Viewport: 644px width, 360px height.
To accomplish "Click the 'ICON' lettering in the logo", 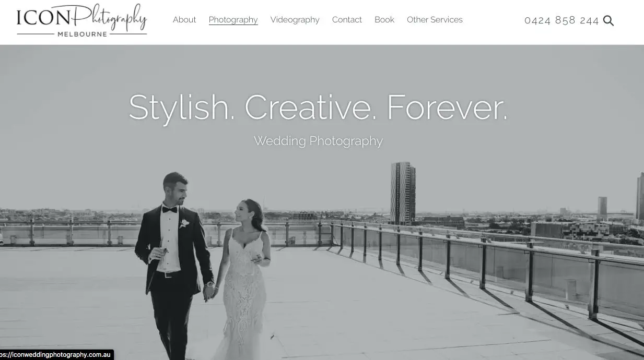I will [43, 18].
